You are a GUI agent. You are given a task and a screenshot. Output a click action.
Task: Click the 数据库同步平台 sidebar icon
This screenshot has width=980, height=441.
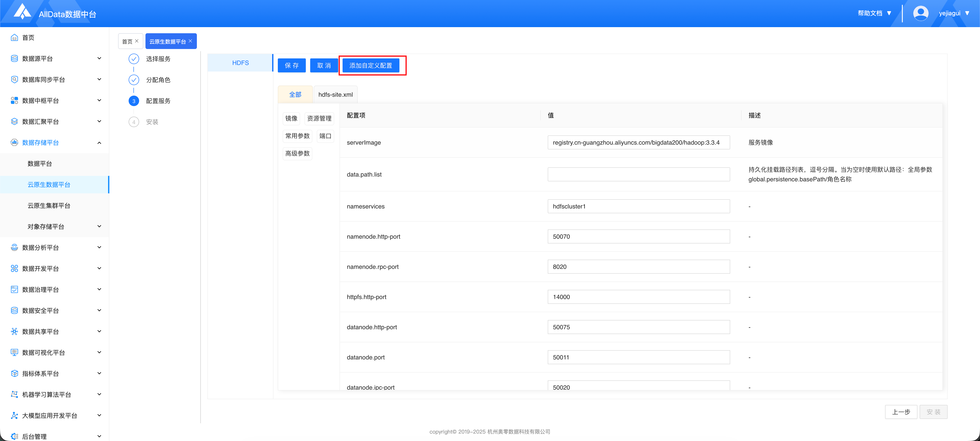tap(14, 79)
